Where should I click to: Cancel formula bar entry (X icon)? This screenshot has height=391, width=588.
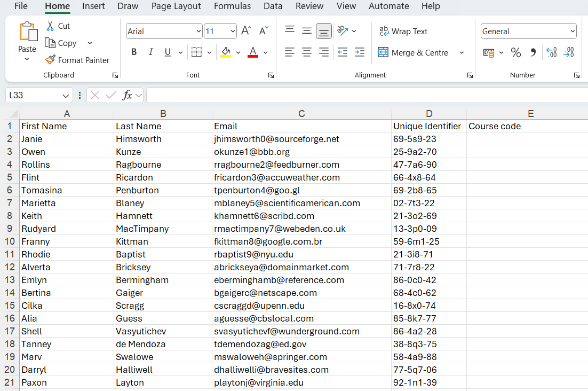click(95, 95)
